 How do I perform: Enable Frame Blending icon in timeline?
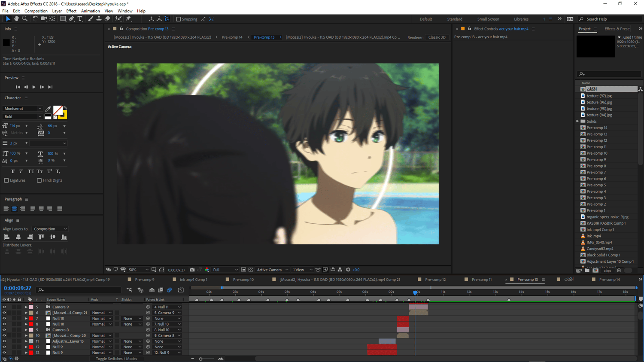click(161, 290)
